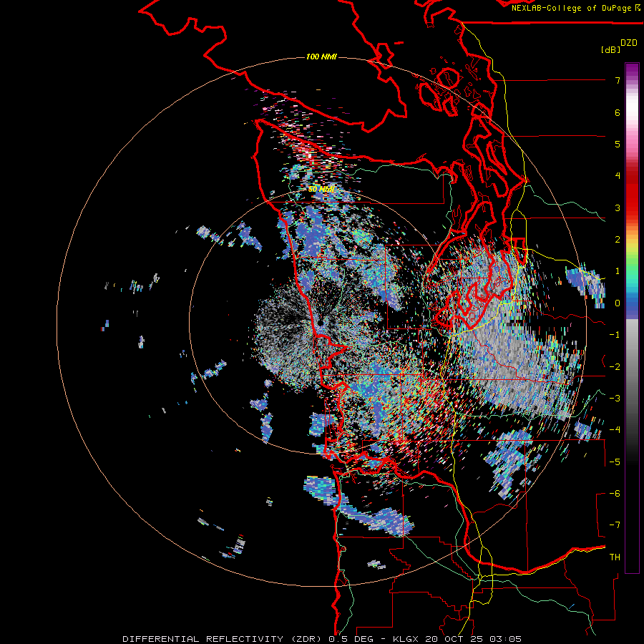Click the -7 value on color scale

click(615, 525)
